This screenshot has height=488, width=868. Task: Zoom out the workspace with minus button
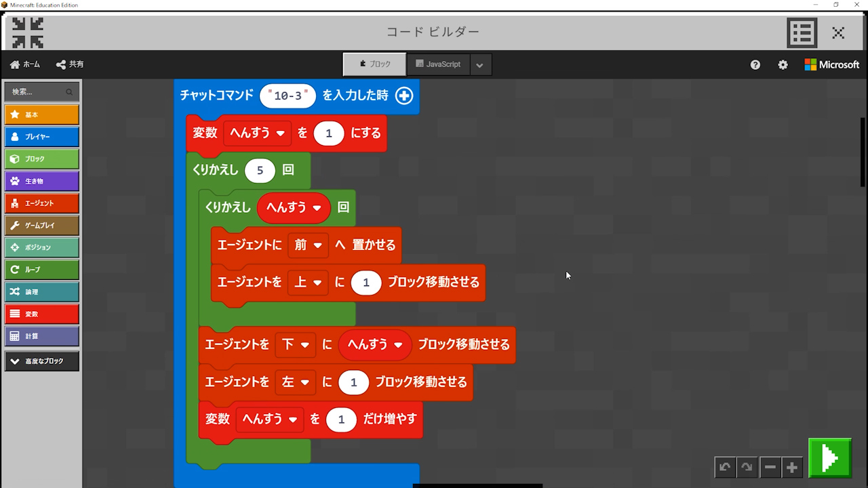tap(770, 467)
